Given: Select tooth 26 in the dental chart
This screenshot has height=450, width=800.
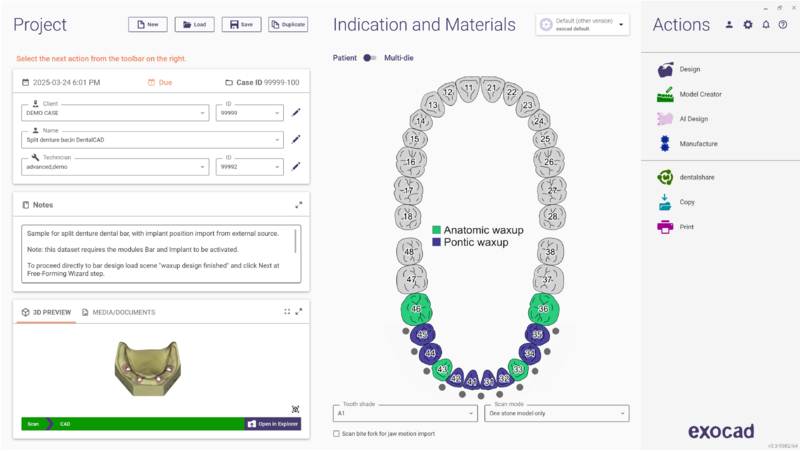Looking at the screenshot, I should (x=548, y=162).
